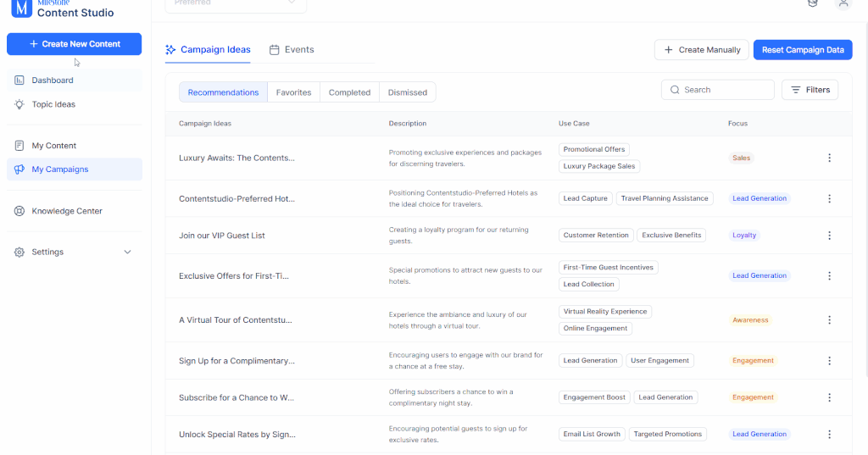Open Dashboard from the sidebar
The height and width of the screenshot is (455, 868).
click(75, 80)
